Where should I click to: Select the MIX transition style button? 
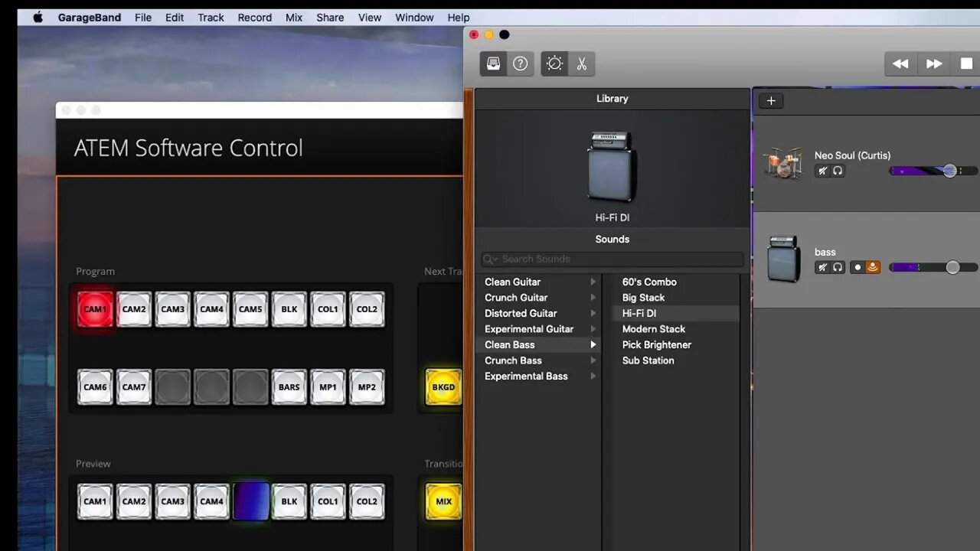(x=443, y=502)
